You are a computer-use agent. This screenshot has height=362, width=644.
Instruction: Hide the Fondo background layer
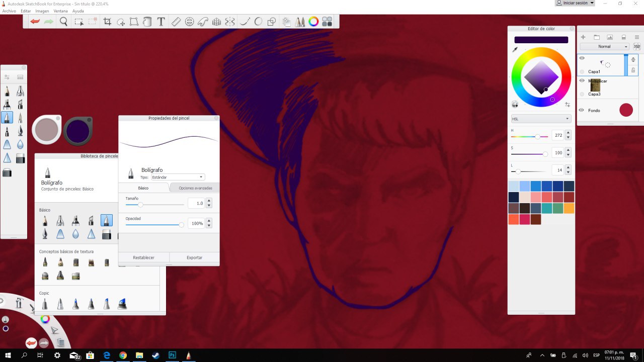[581, 110]
